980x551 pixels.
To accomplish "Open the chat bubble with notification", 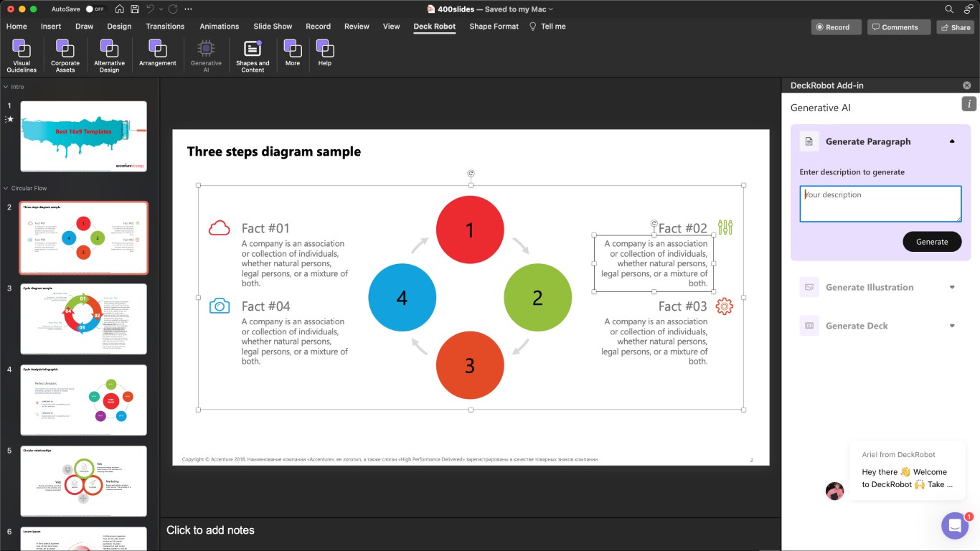I will (954, 526).
